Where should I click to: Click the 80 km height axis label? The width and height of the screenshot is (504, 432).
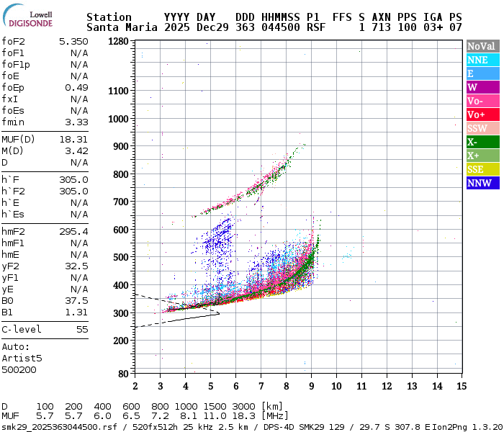click(x=123, y=374)
